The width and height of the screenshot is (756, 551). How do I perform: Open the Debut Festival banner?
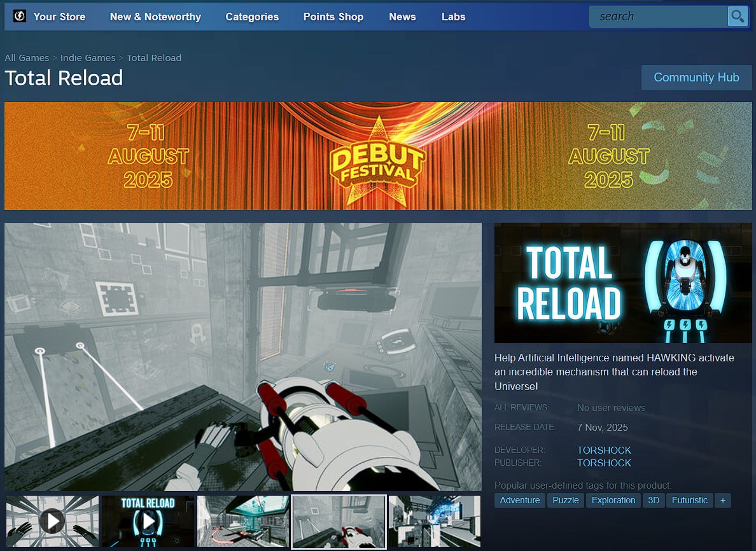click(378, 156)
